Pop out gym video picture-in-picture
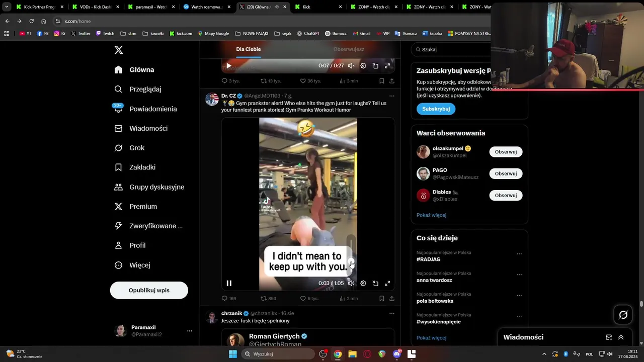This screenshot has width=644, height=362. (375, 283)
